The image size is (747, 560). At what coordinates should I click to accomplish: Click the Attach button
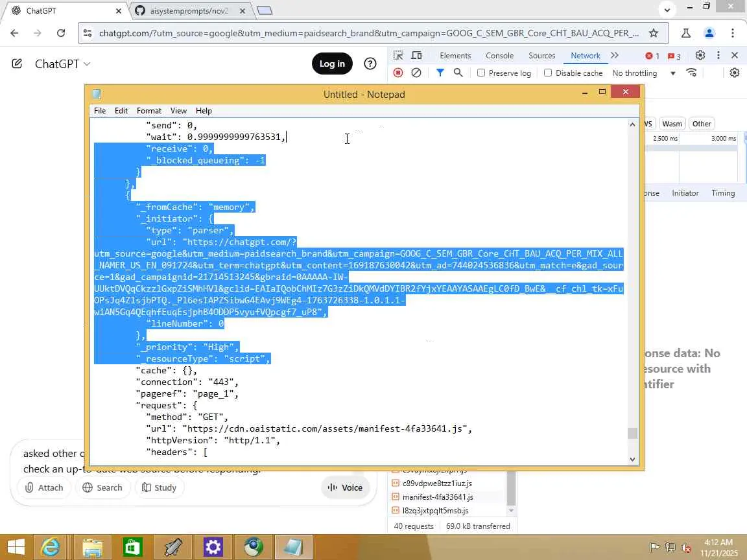[44, 487]
